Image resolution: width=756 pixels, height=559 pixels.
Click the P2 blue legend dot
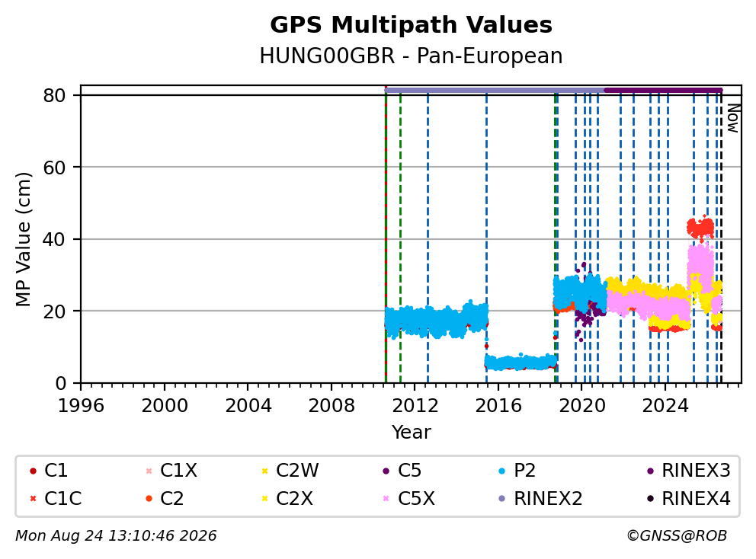point(502,471)
